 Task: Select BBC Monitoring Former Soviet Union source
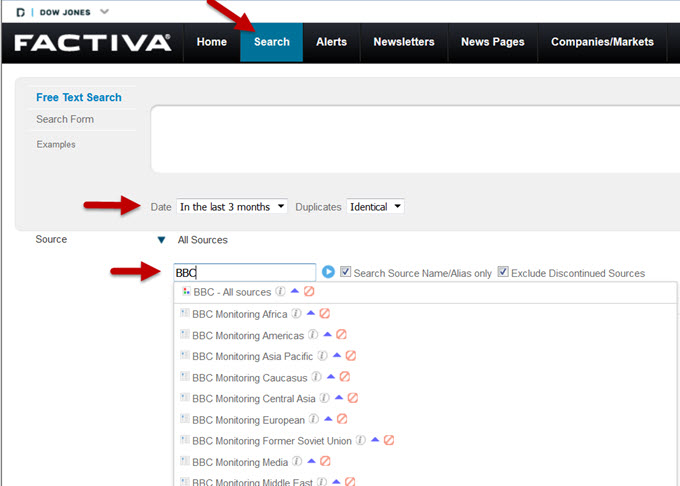(272, 441)
